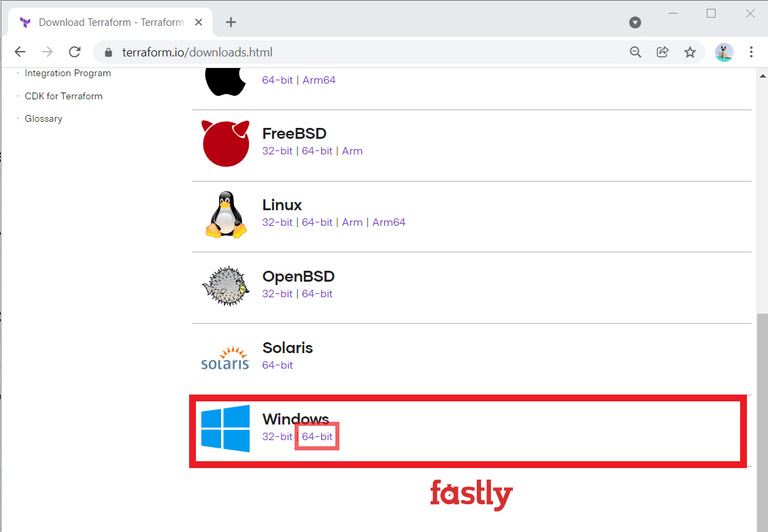
Task: Click the padlock icon in the address bar
Action: (107, 51)
